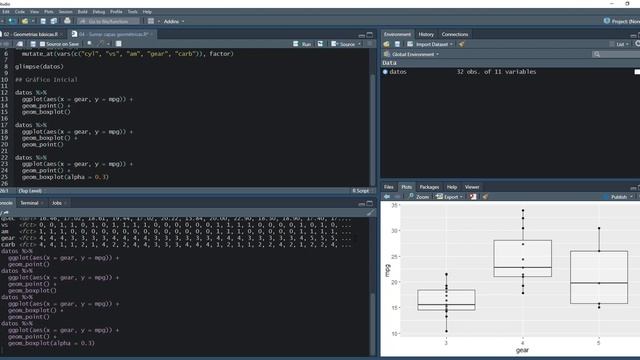
Task: Click the clear console broom icon
Action: point(370,213)
